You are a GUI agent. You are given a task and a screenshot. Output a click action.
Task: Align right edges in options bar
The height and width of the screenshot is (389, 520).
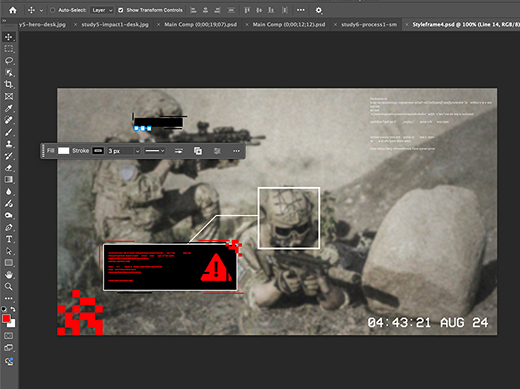click(x=217, y=10)
